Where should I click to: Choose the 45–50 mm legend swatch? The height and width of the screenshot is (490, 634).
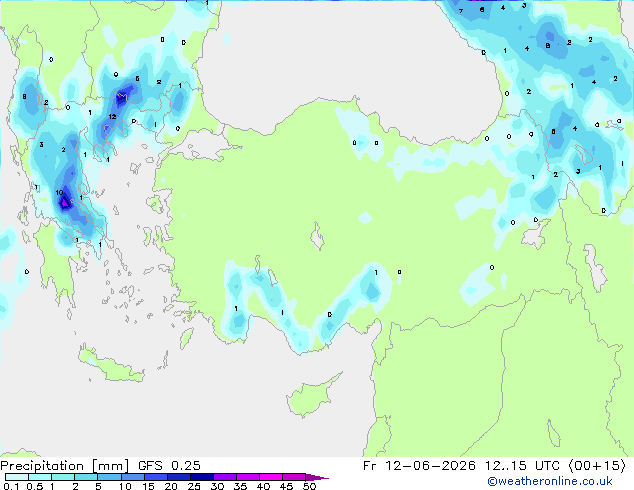click(294, 477)
